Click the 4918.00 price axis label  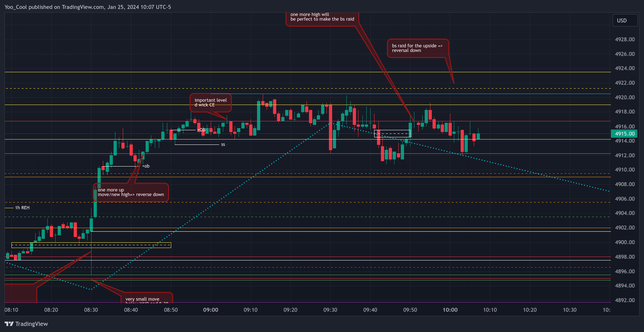coord(625,112)
